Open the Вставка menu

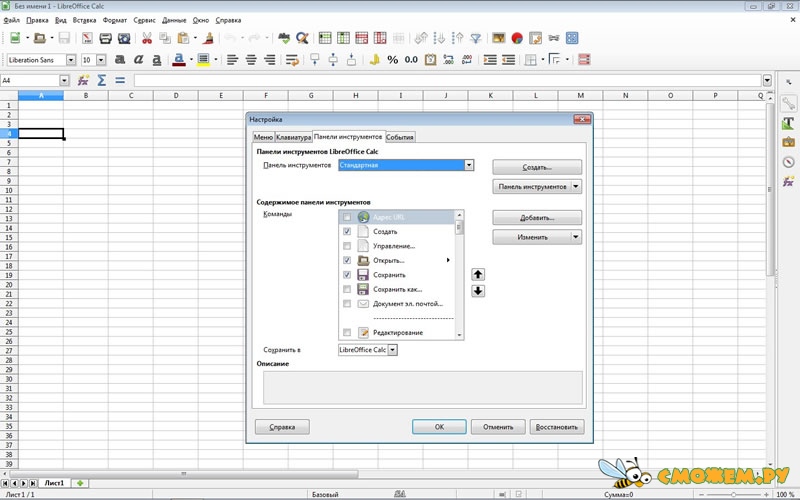84,20
